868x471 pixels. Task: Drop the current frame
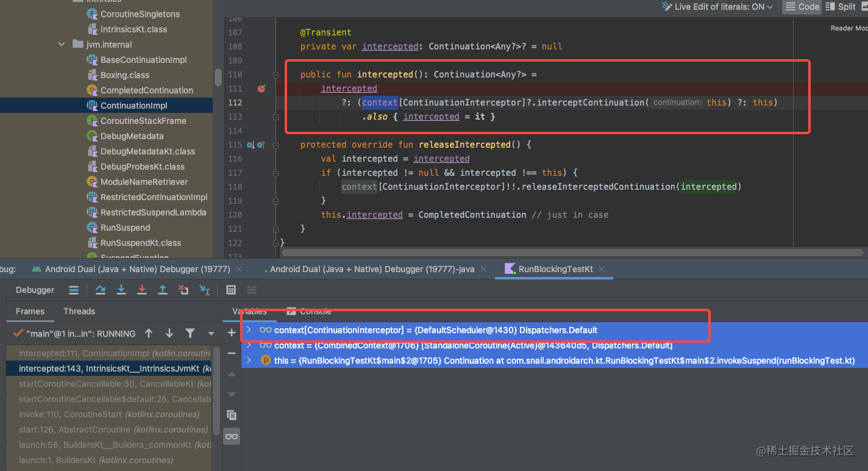(183, 290)
